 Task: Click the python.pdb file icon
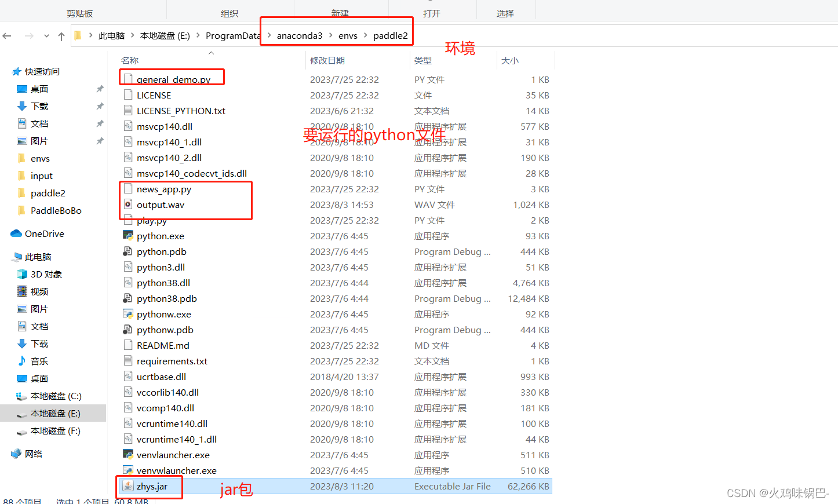tap(128, 251)
